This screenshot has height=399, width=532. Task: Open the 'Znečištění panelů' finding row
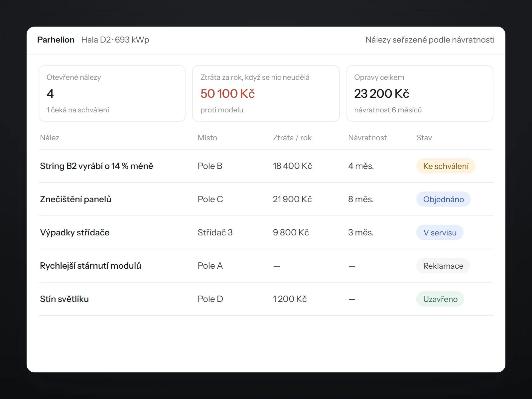(266, 199)
